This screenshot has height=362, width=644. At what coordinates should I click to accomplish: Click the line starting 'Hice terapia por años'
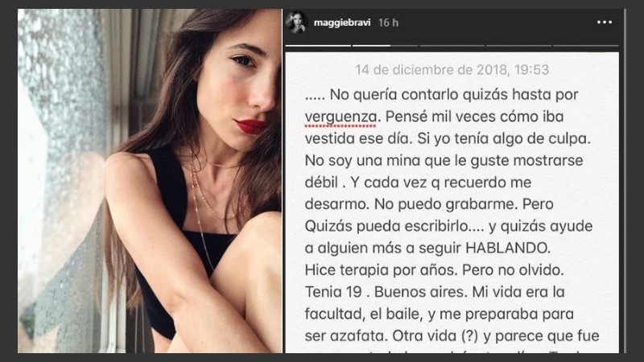(434, 269)
